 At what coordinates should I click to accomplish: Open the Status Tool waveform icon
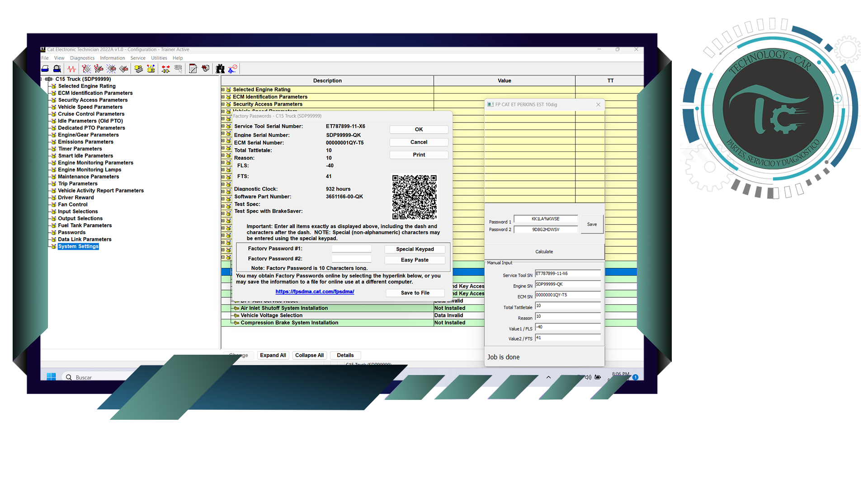(72, 69)
